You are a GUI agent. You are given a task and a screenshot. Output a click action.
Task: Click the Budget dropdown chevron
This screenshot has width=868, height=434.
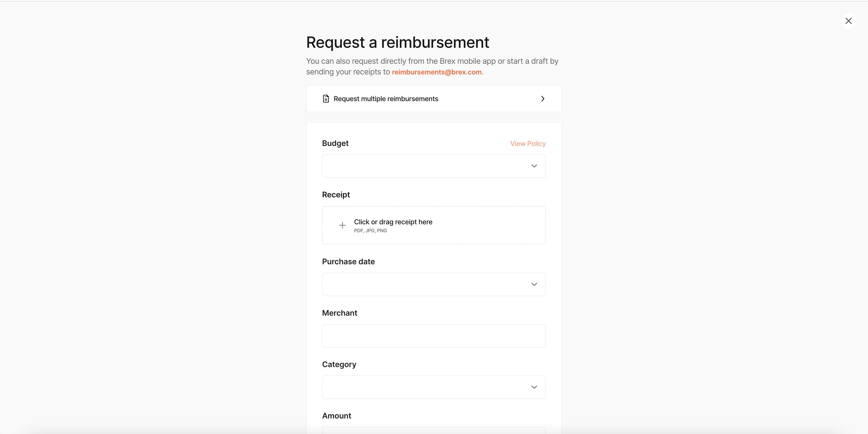point(534,166)
